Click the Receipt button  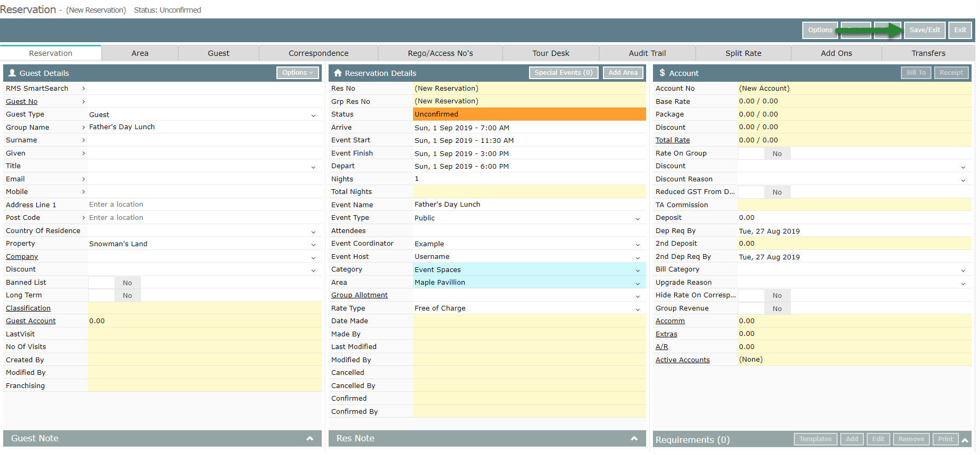(951, 73)
